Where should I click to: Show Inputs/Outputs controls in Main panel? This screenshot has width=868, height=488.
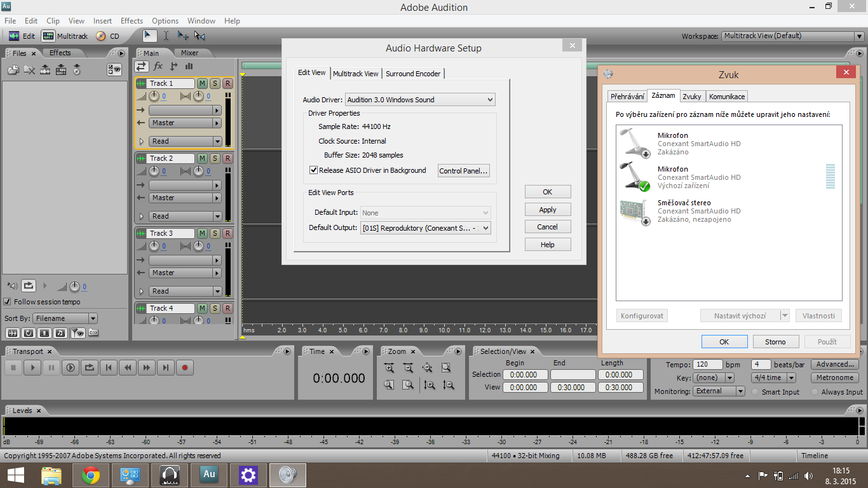[142, 66]
